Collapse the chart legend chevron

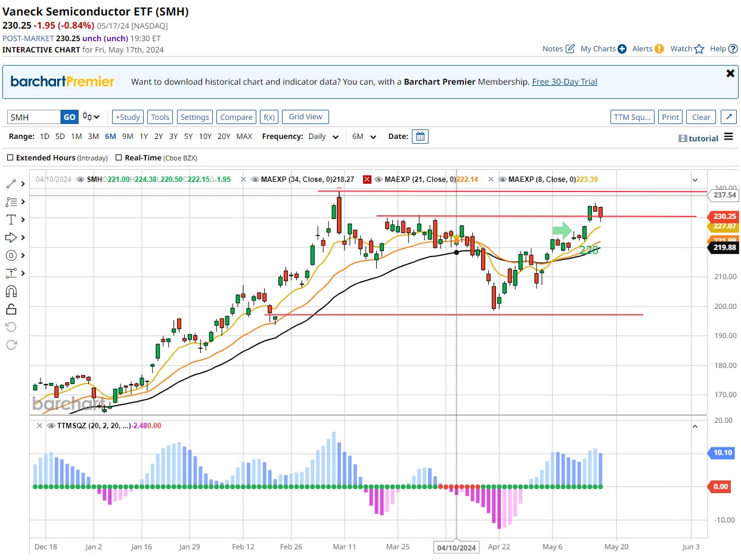(695, 180)
